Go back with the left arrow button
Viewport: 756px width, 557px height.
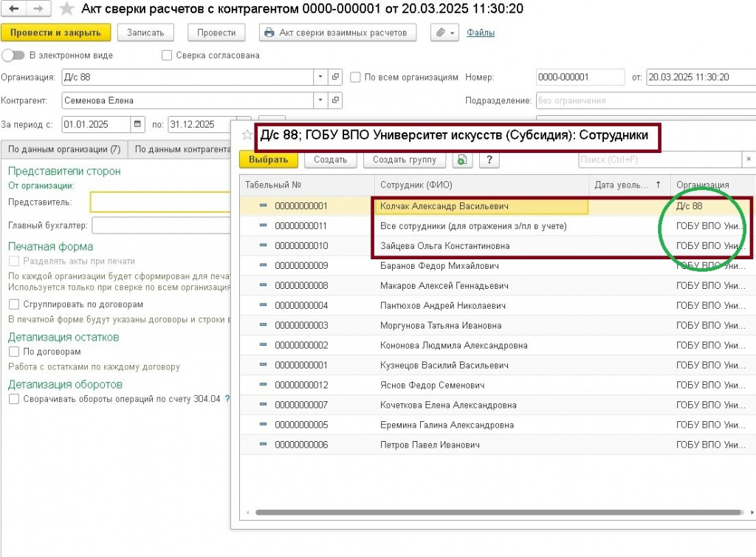[x=14, y=9]
